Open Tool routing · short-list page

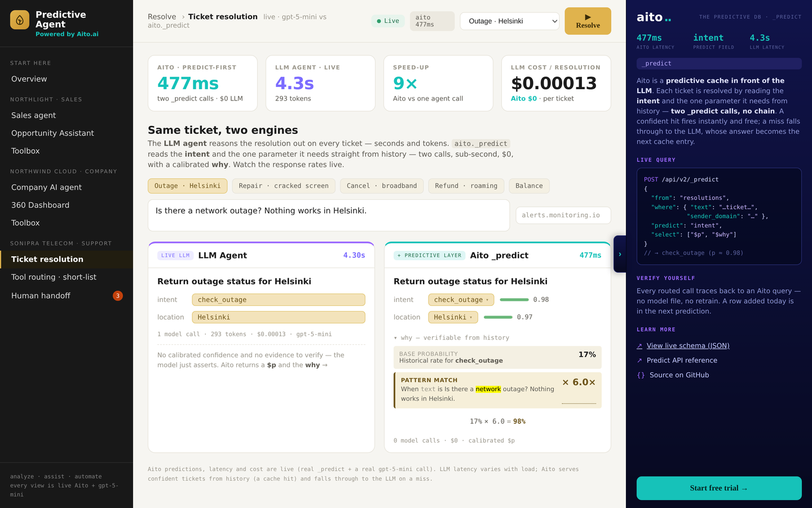point(67,277)
